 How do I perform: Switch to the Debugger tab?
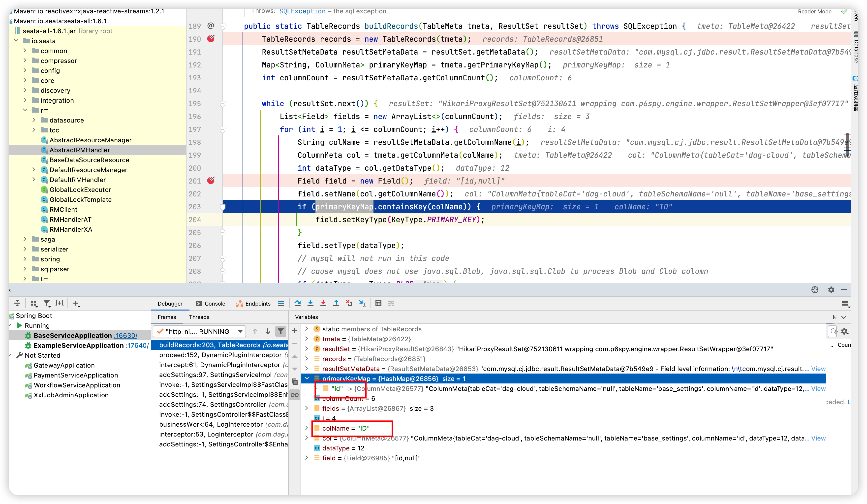coord(170,303)
